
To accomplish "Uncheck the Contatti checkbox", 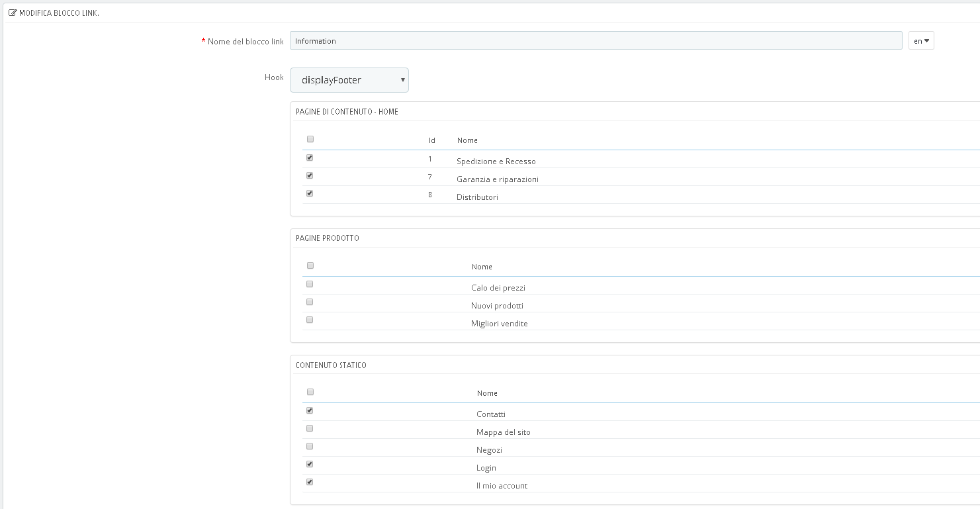I will pos(310,410).
